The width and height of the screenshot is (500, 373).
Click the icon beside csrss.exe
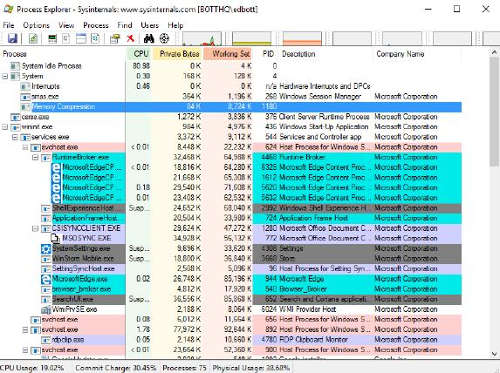tap(15, 117)
